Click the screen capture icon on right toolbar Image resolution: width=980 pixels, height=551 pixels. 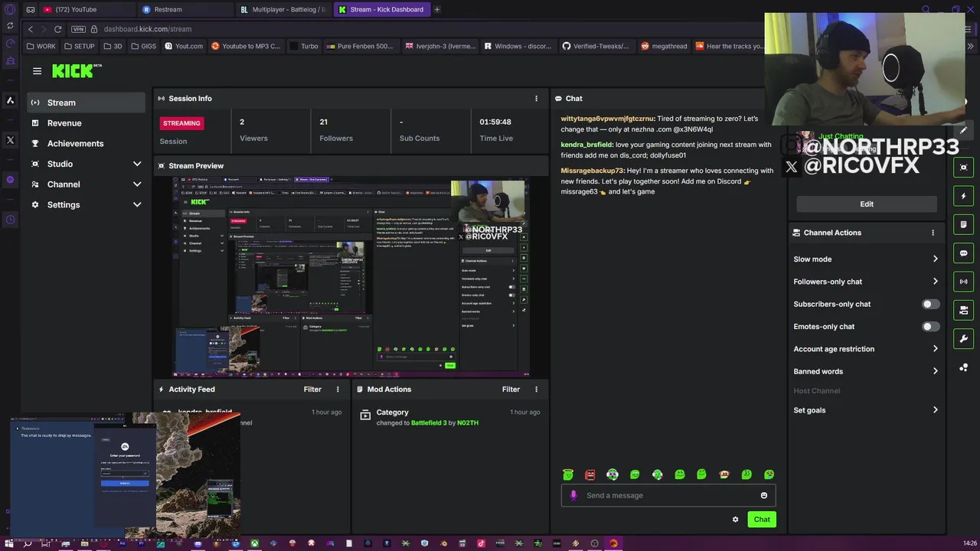click(x=963, y=167)
